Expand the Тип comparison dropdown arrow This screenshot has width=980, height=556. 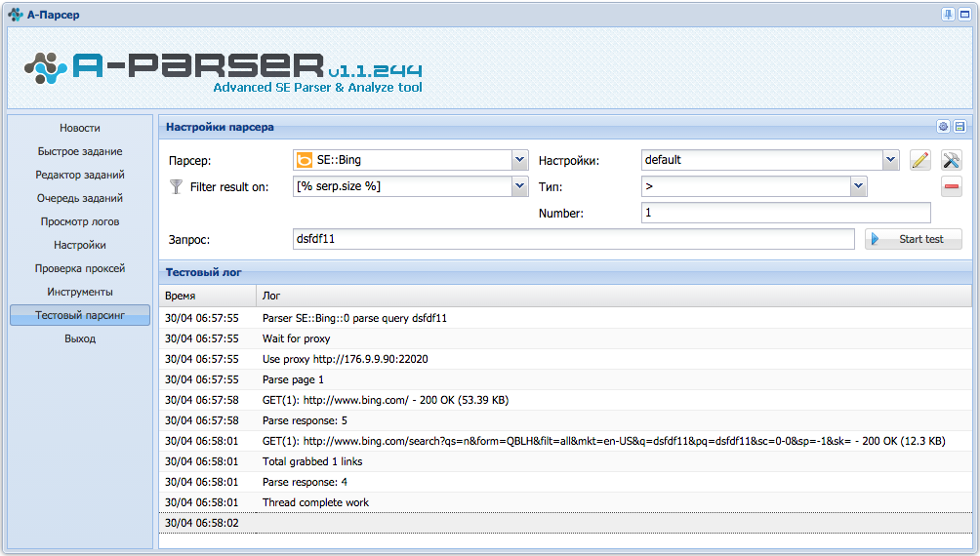click(859, 186)
